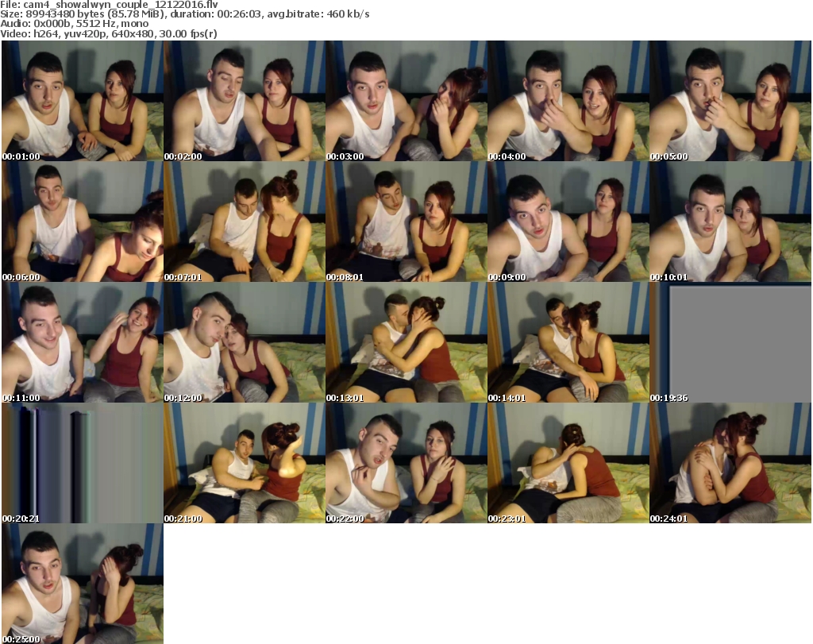813x644 pixels.
Task: Select the thumbnail stamped 00:04:00
Action: pos(568,101)
